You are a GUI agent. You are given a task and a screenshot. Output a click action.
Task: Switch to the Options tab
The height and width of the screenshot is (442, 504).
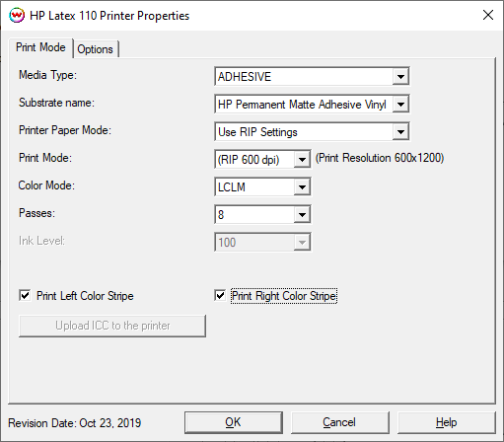click(96, 49)
